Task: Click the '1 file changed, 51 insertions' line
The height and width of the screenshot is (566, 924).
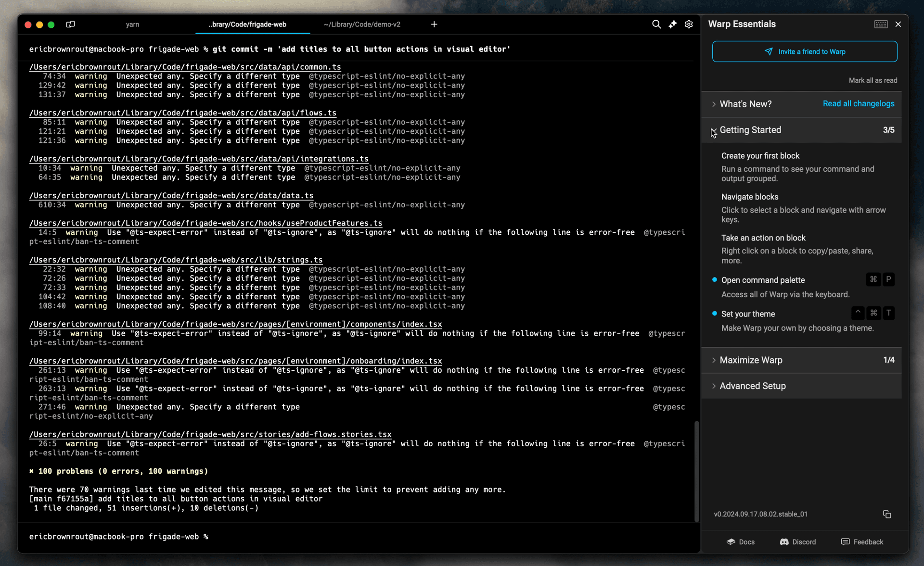Action: coord(146,508)
